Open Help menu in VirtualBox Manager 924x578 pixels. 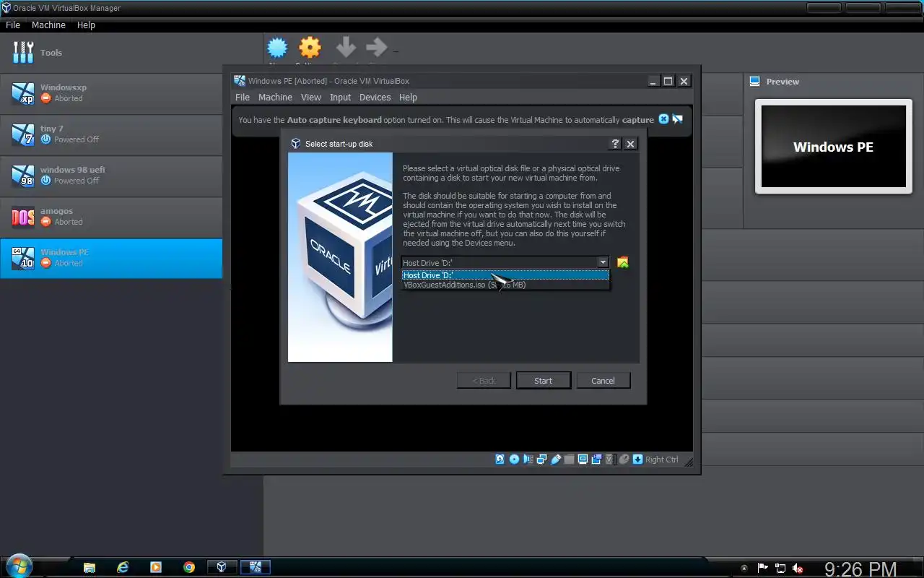click(x=86, y=25)
